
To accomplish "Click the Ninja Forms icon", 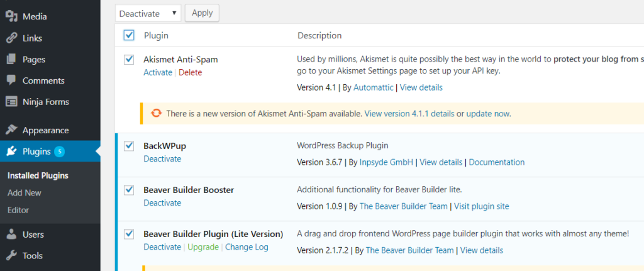I will pyautogui.click(x=12, y=101).
